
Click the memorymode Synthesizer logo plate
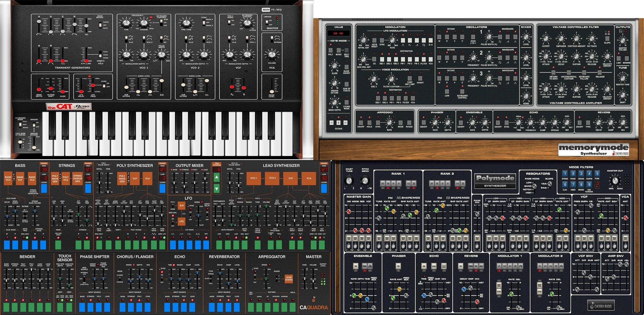pos(594,150)
